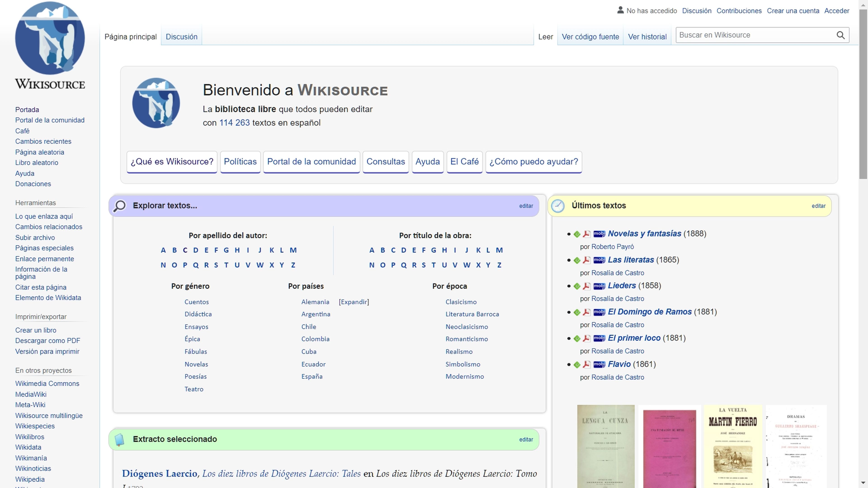
Task: Click the search magnifier icon button
Action: click(841, 35)
